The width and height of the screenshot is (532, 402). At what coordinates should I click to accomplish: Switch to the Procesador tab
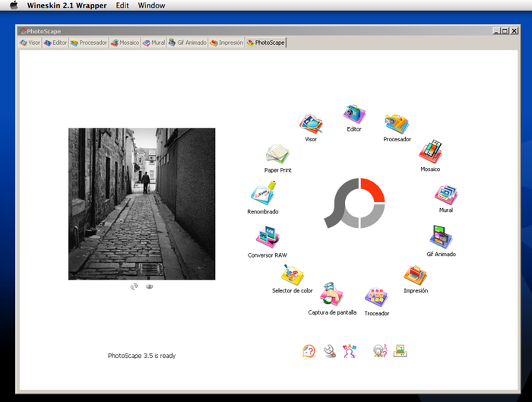point(89,43)
